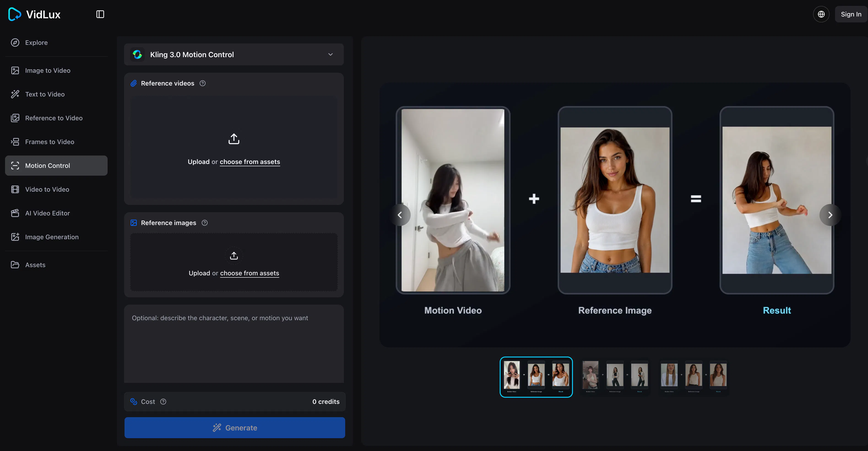The width and height of the screenshot is (868, 451).
Task: Open the Assets section
Action: coord(56,265)
